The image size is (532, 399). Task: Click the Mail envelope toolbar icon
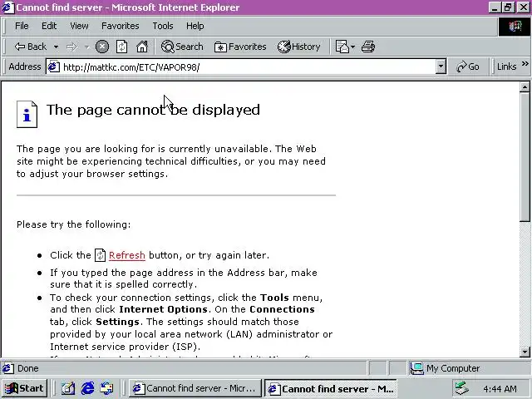(x=342, y=47)
